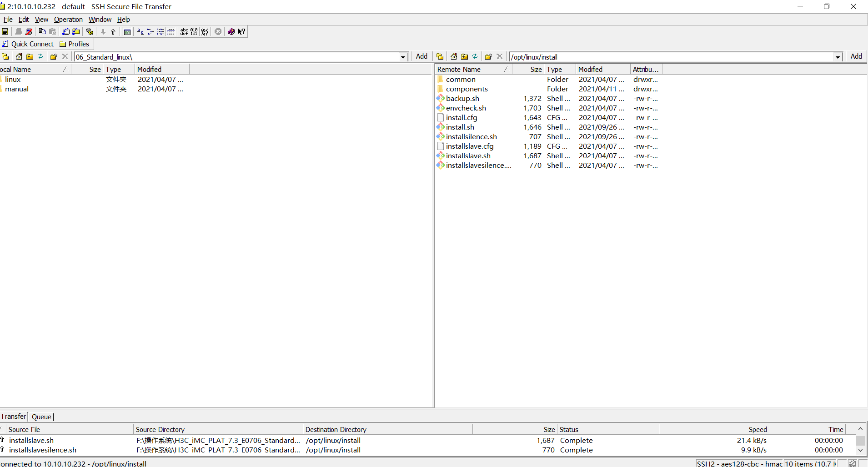Refresh the local folder view
Screen dimensions: 868x467
coord(40,56)
